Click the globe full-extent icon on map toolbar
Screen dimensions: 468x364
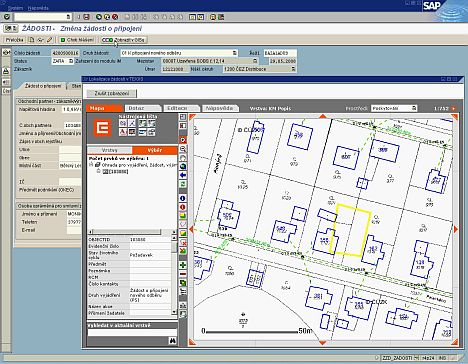click(x=183, y=166)
